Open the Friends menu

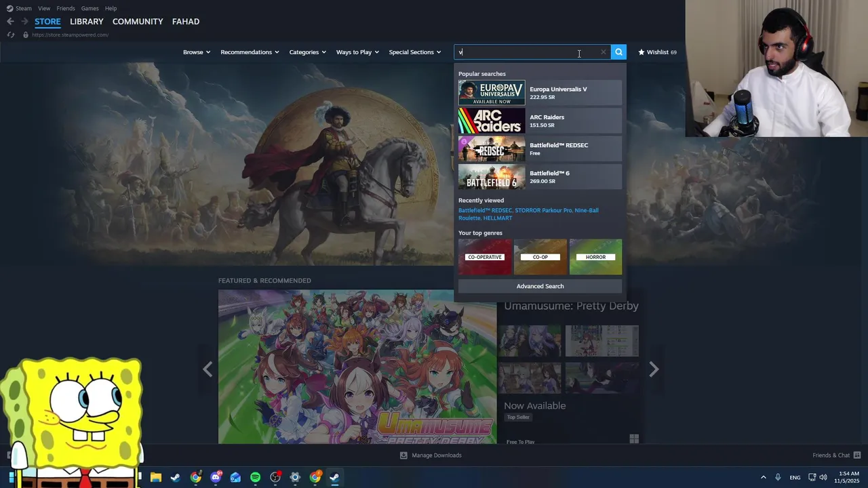click(66, 8)
